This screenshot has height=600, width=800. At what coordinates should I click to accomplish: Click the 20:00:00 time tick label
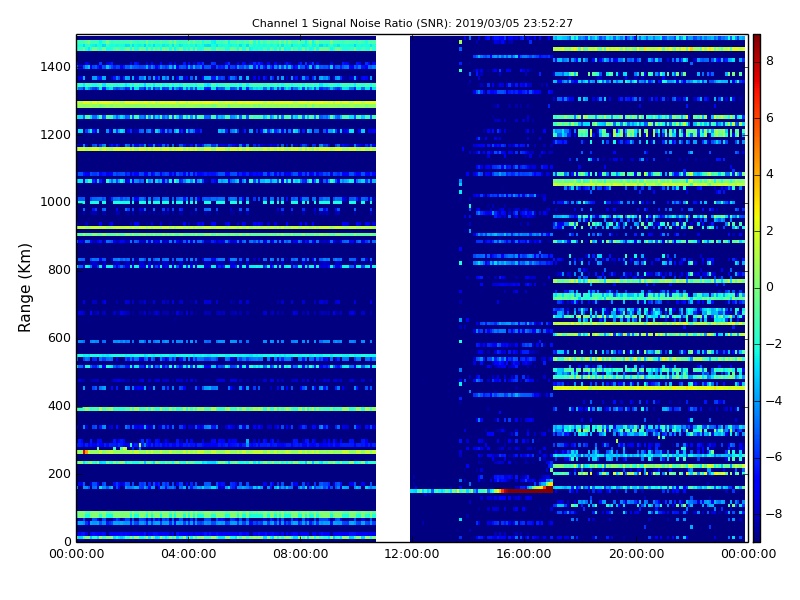point(636,554)
